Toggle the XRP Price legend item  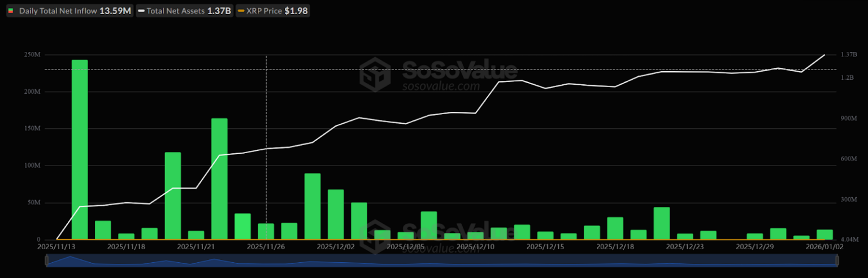(x=274, y=11)
